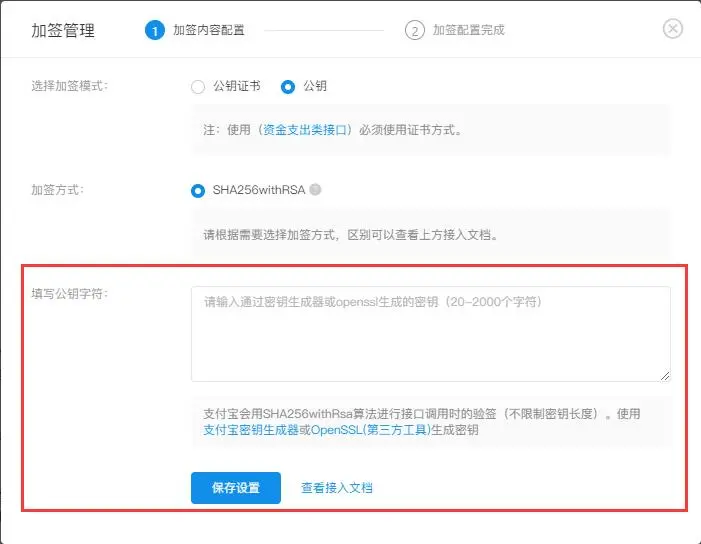Click the 加签方式 label
Image resolution: width=701 pixels, height=544 pixels.
[57, 190]
